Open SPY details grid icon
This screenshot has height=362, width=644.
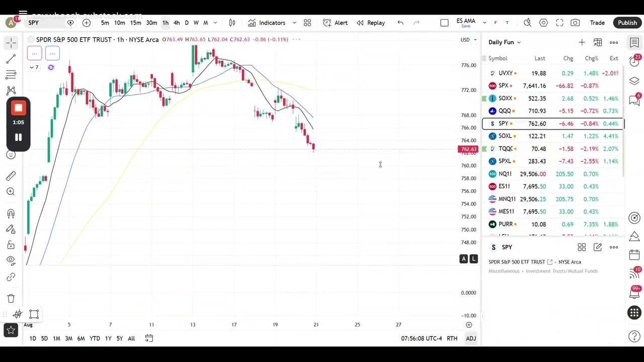[582, 247]
